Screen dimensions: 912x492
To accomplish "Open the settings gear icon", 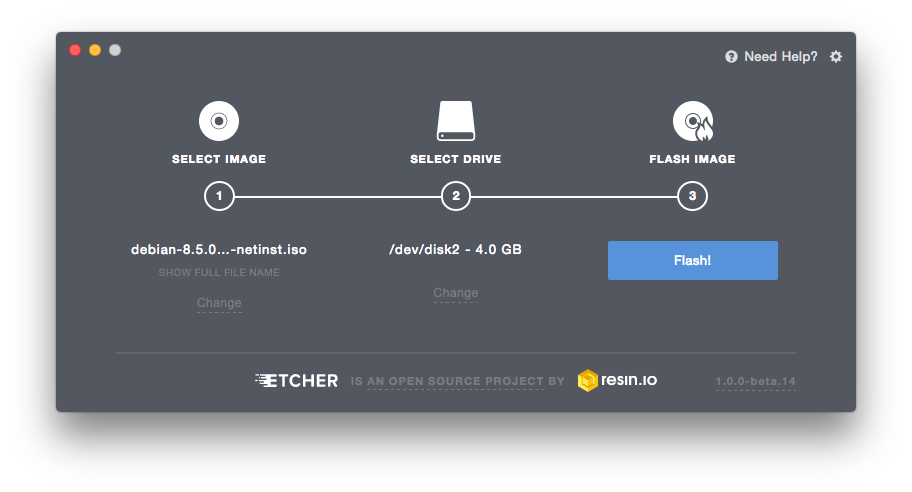I will coord(836,57).
